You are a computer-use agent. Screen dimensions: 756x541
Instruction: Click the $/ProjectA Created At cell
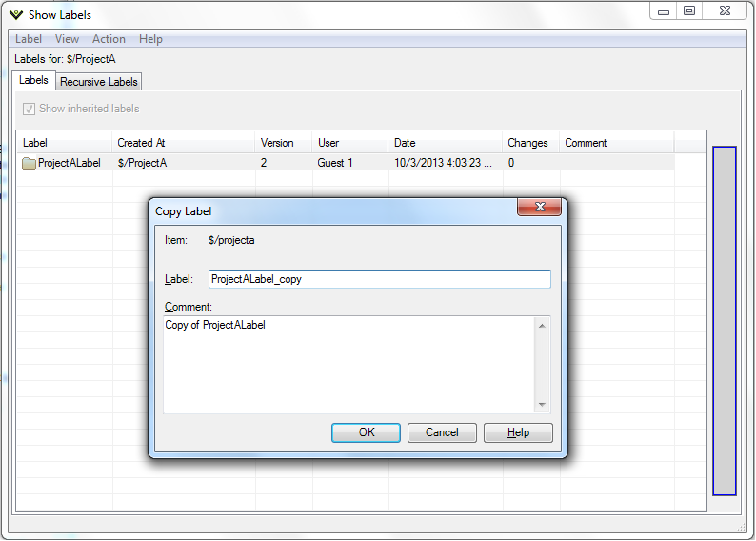pyautogui.click(x=142, y=163)
